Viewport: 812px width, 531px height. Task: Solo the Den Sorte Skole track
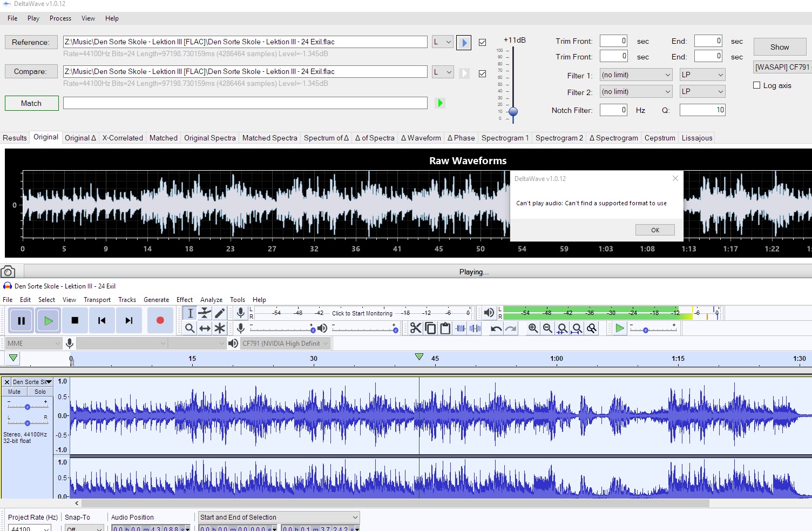(x=40, y=392)
